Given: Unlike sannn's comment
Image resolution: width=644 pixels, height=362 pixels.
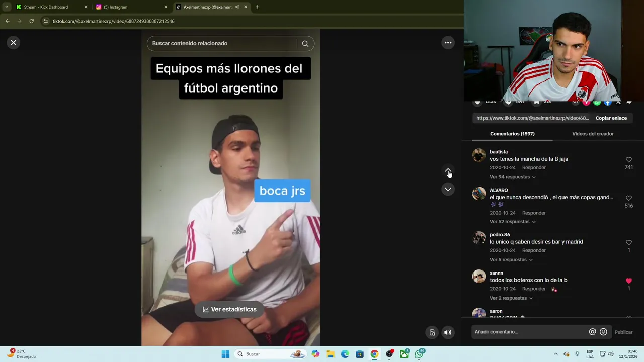Looking at the screenshot, I should pyautogui.click(x=628, y=281).
